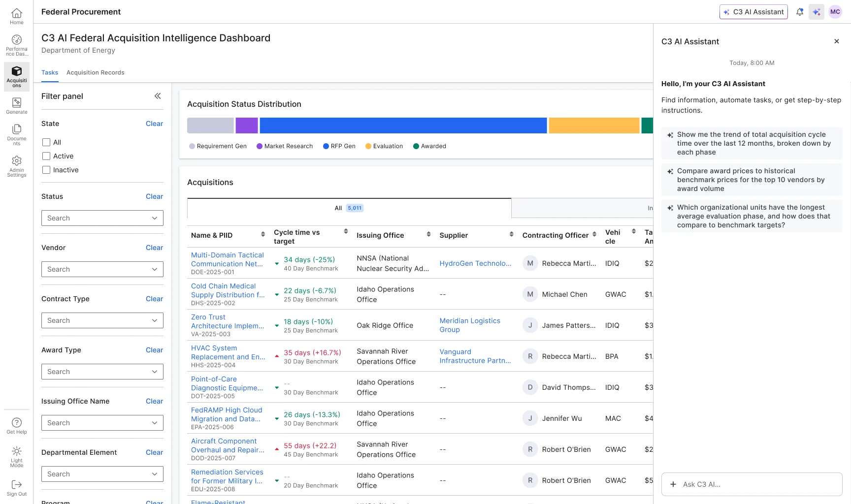This screenshot has width=851, height=504.
Task: Select the acquisition cycle time trend suggestion
Action: point(752,143)
